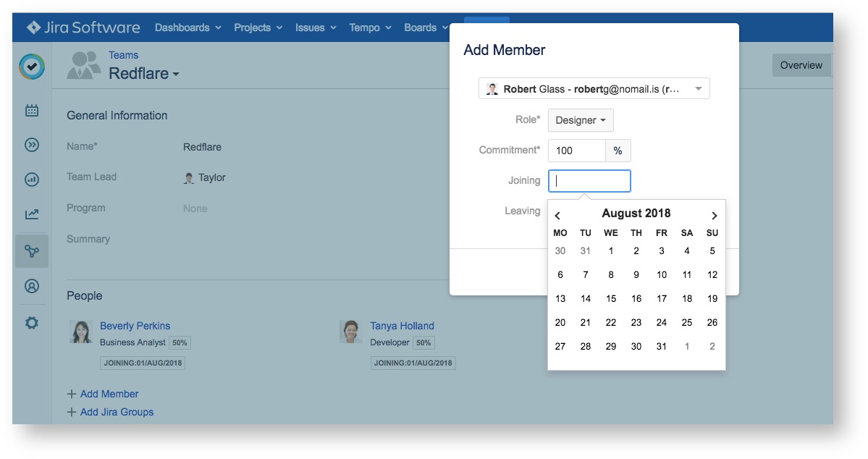Go to next month in calendar
Viewport: 868px width, 459px height.
pos(714,215)
